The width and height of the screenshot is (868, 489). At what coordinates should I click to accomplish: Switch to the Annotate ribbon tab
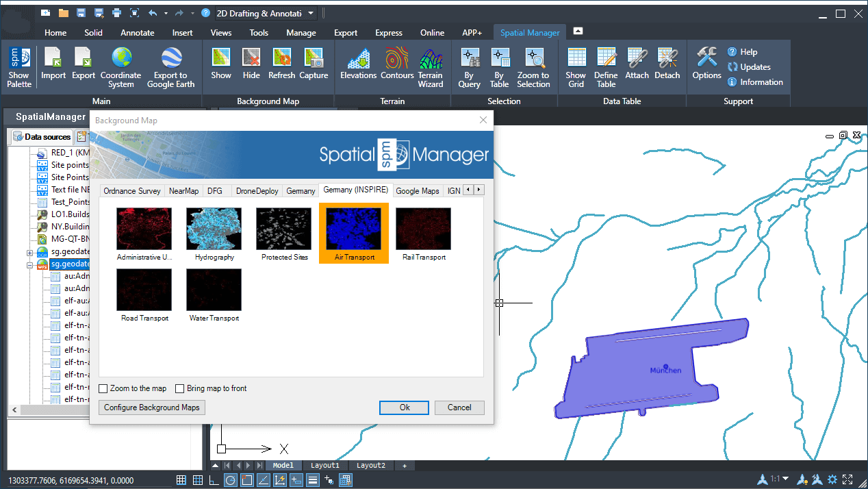tap(138, 32)
